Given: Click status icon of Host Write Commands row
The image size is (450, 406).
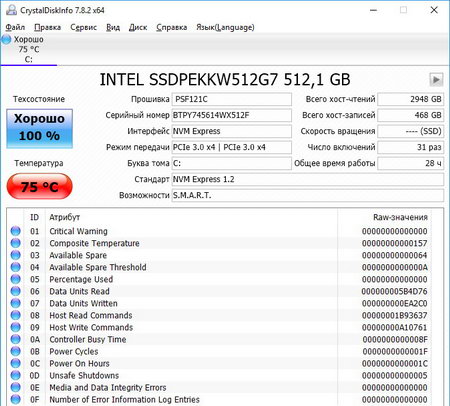Looking at the screenshot, I should pyautogui.click(x=16, y=327).
